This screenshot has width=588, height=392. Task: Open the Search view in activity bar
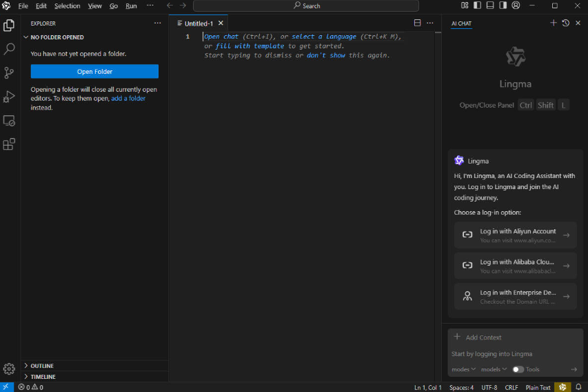[x=9, y=49]
